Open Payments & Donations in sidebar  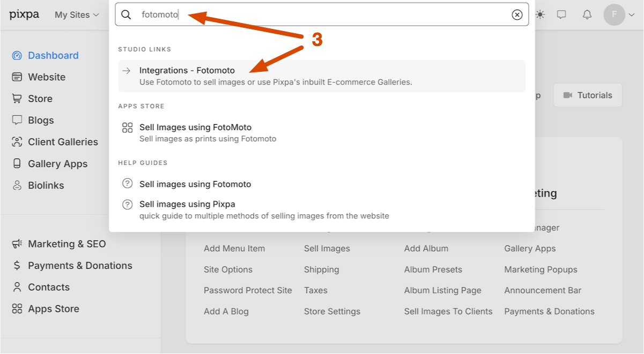point(80,266)
